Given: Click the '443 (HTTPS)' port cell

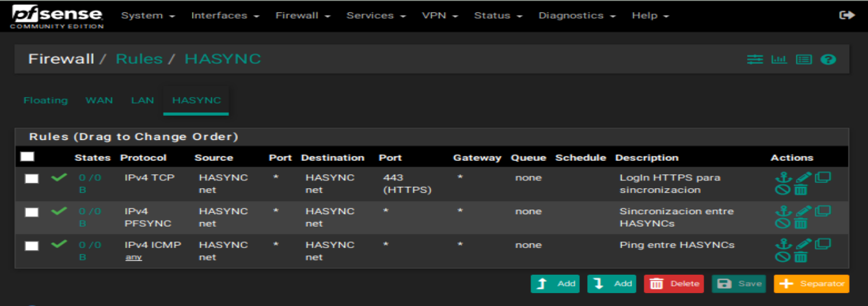Looking at the screenshot, I should pos(408,184).
